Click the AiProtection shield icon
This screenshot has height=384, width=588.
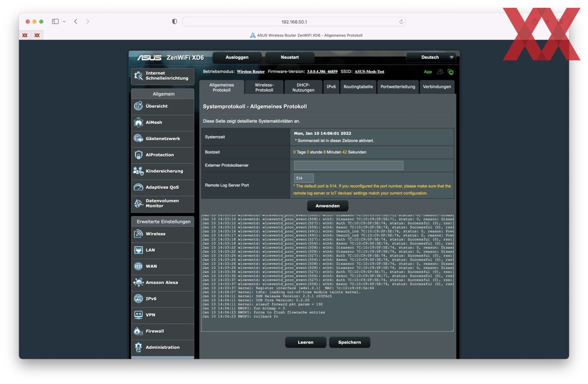pos(138,155)
